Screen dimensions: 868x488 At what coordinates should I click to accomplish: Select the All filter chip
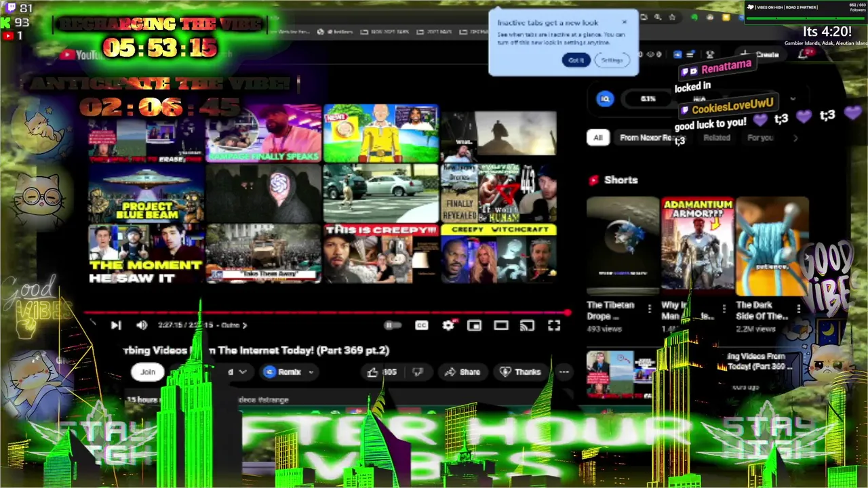(597, 138)
